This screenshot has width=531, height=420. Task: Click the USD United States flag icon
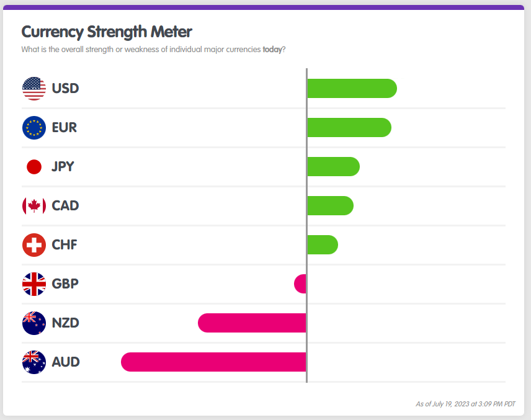point(33,88)
